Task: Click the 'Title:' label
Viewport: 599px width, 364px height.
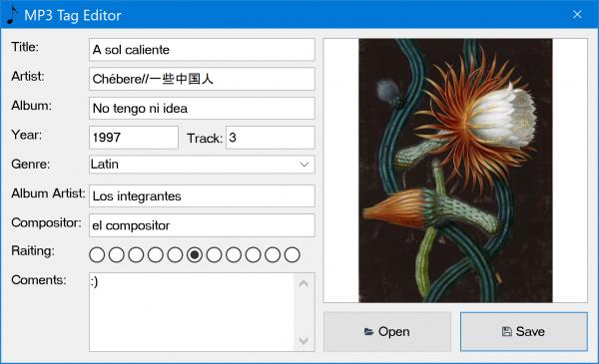Action: (x=25, y=47)
